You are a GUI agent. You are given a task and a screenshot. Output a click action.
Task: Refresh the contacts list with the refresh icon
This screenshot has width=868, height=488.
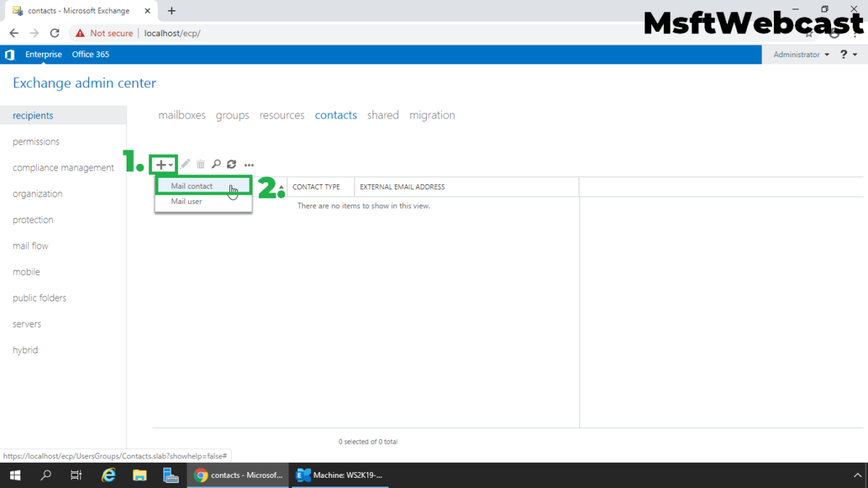231,164
